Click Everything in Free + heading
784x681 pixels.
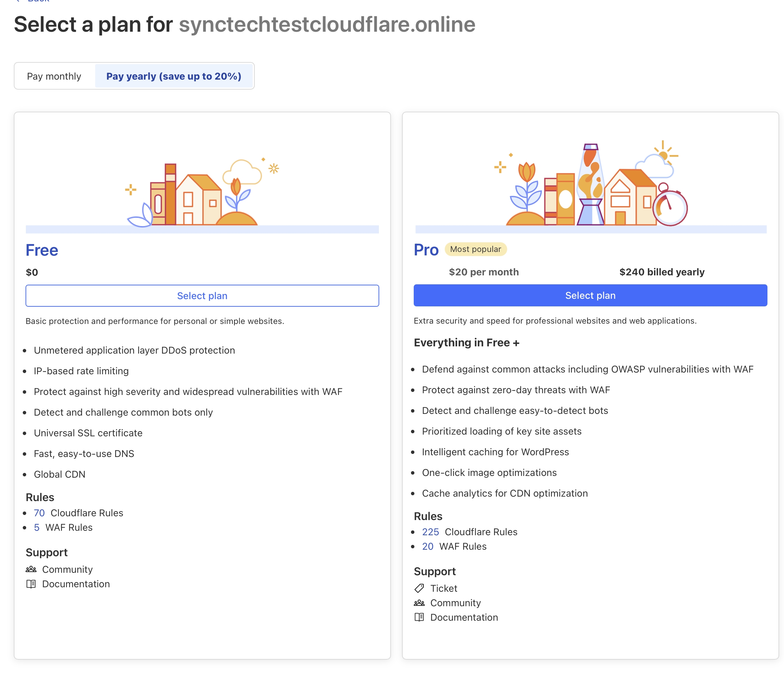point(466,343)
